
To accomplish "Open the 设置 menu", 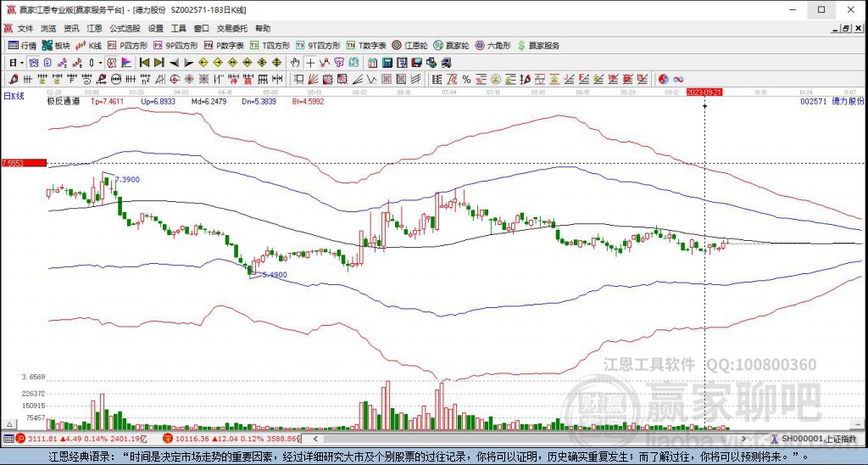I will pyautogui.click(x=156, y=28).
